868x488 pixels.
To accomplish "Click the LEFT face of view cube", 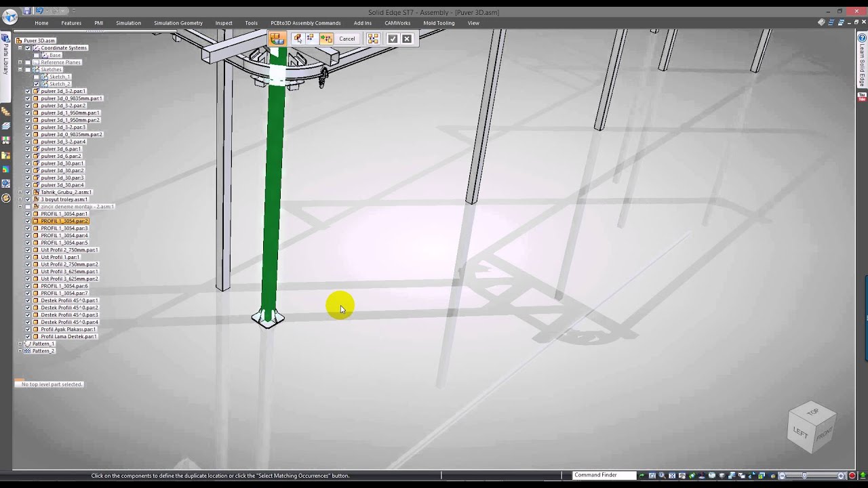I will 801,432.
